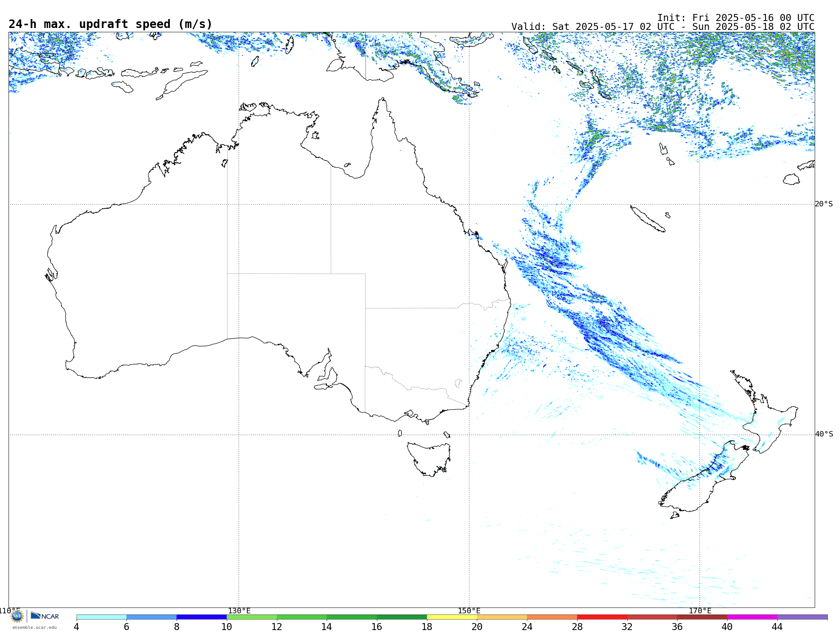Image resolution: width=840 pixels, height=632 pixels.
Task: Click the colorbar tick label '24'
Action: tap(527, 627)
